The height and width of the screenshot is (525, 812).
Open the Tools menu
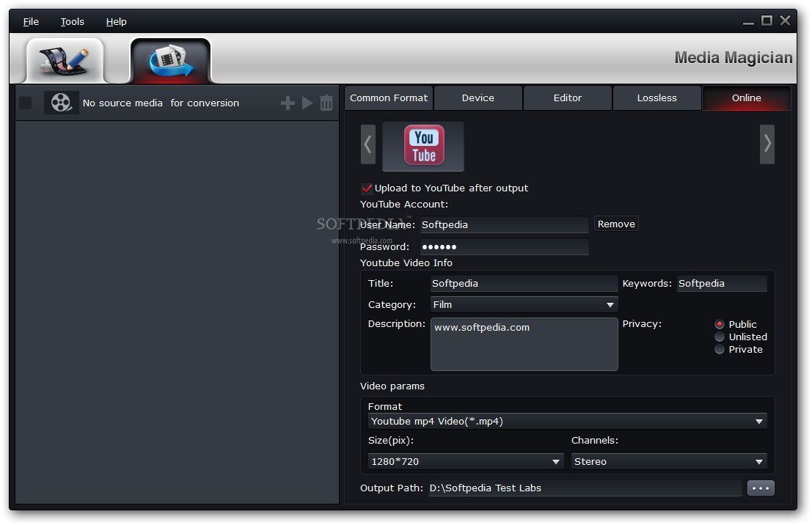tap(72, 22)
